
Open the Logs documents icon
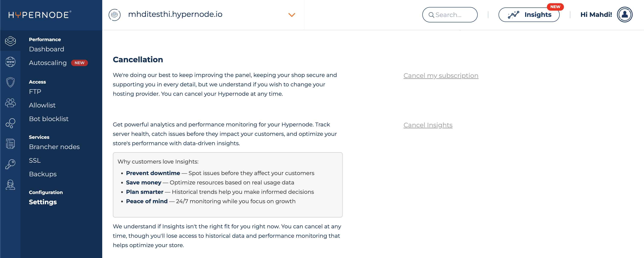pyautogui.click(x=10, y=143)
